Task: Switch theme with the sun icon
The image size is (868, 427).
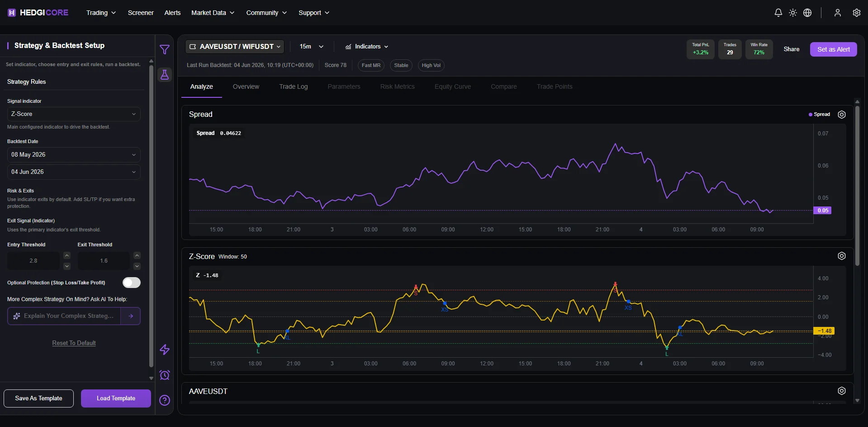Action: tap(793, 13)
